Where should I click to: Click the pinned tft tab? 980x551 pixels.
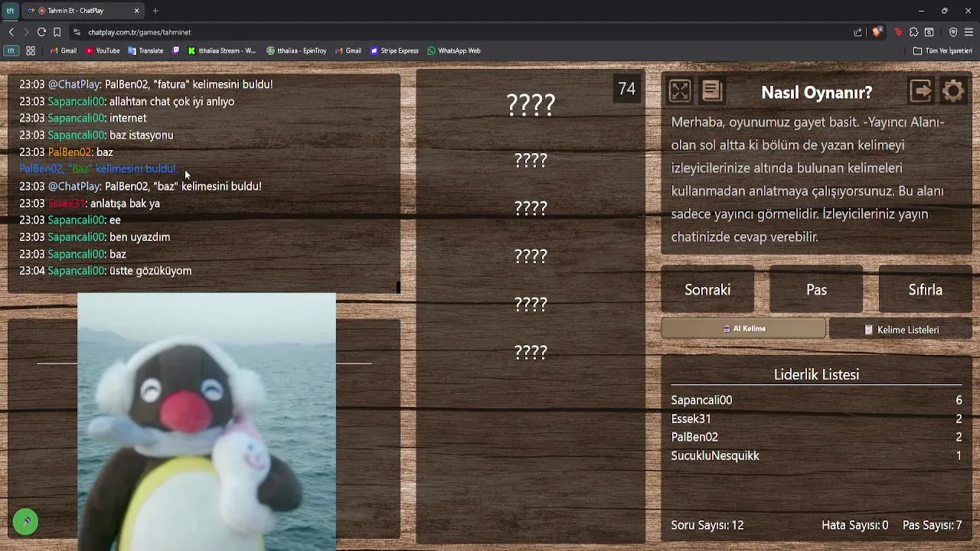(10, 11)
